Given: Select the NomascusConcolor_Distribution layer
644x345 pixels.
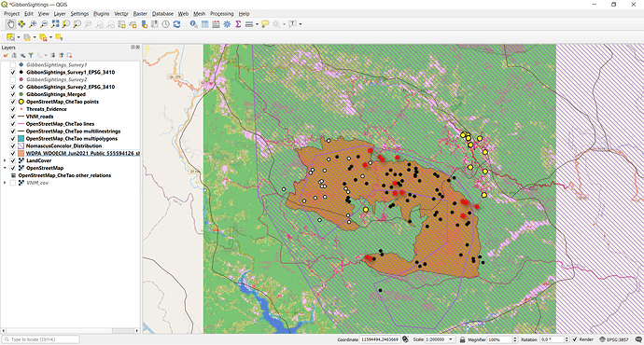Looking at the screenshot, I should click(x=63, y=146).
